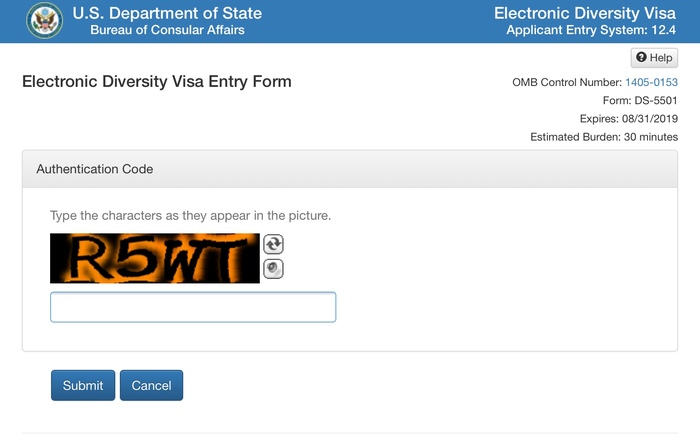Play the audio captcha
The height and width of the screenshot is (434, 700).
pyautogui.click(x=273, y=268)
